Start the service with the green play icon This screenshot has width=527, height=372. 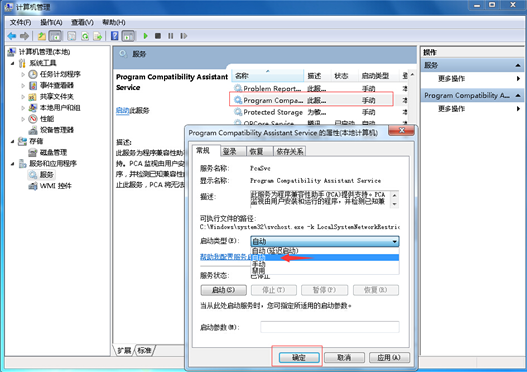point(145,36)
